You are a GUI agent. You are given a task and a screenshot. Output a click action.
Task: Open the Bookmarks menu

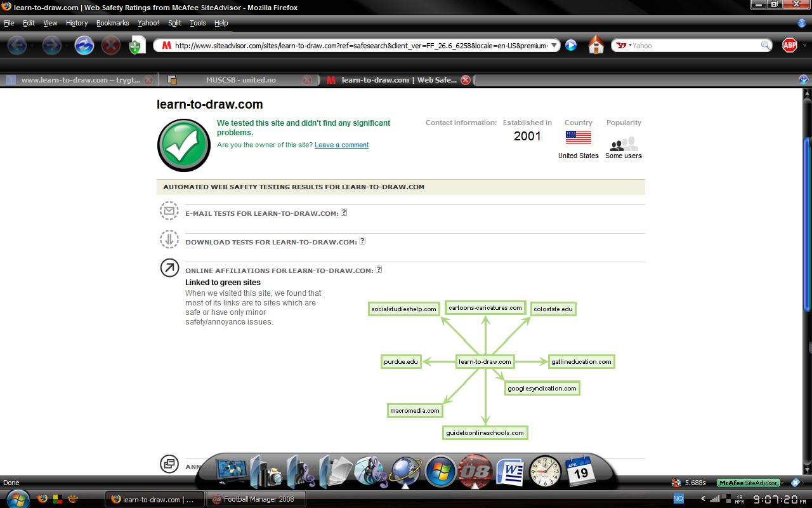(x=112, y=23)
